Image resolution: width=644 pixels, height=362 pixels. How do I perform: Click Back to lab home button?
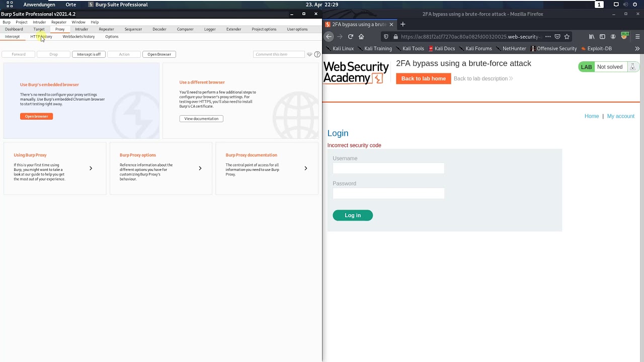pos(423,78)
